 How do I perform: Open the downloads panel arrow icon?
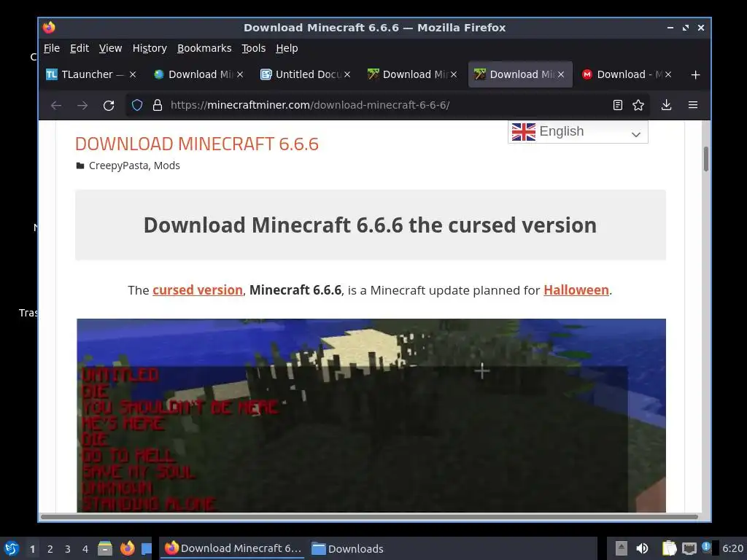coord(667,105)
